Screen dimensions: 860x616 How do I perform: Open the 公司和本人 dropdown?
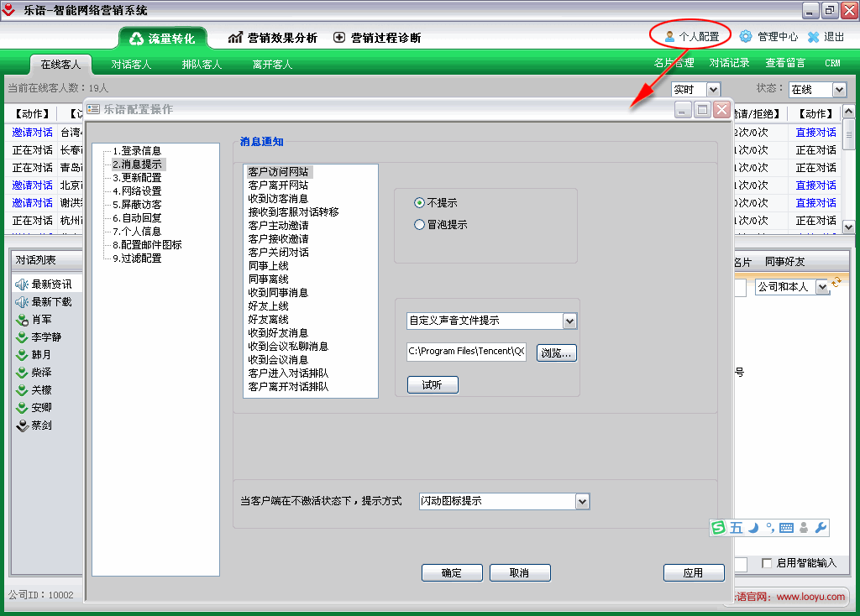[821, 287]
